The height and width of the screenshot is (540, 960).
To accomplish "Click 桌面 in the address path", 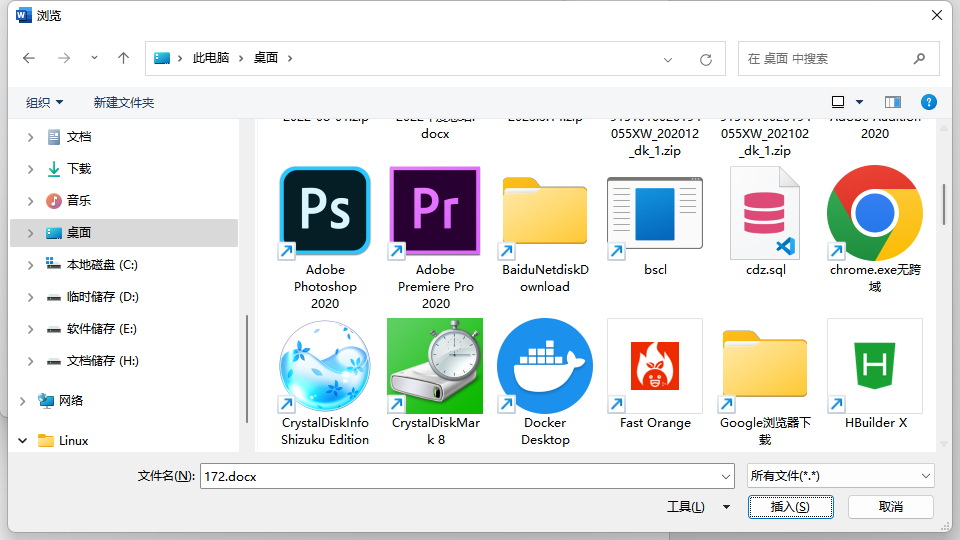I will click(x=266, y=58).
